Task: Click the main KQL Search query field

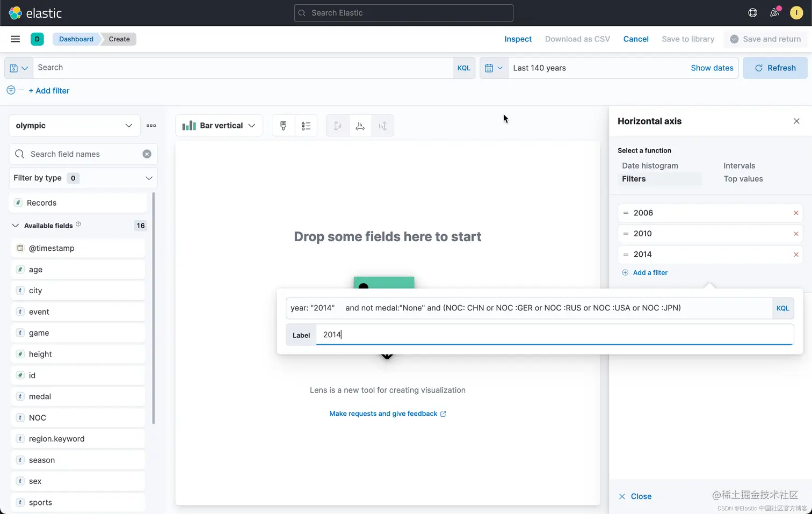Action: click(x=243, y=68)
